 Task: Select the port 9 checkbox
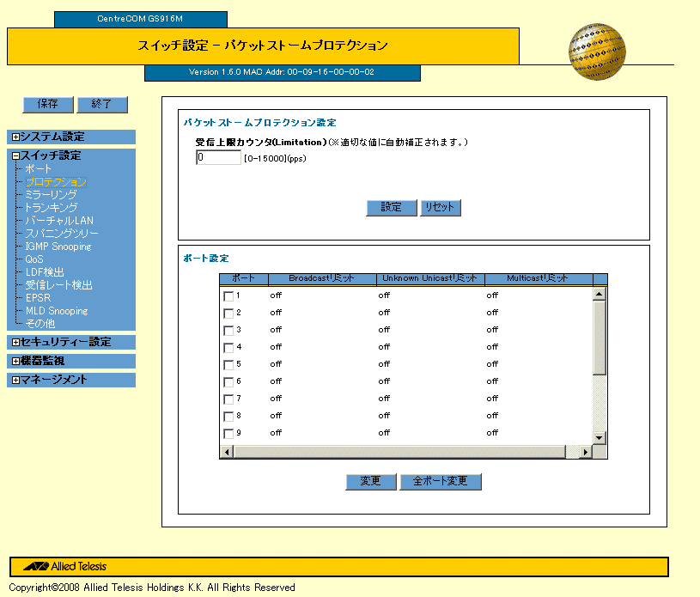[228, 434]
